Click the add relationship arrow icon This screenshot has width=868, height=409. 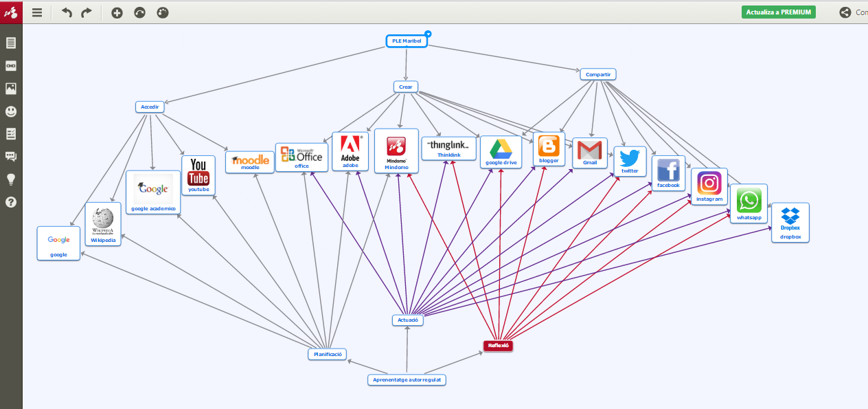point(139,12)
